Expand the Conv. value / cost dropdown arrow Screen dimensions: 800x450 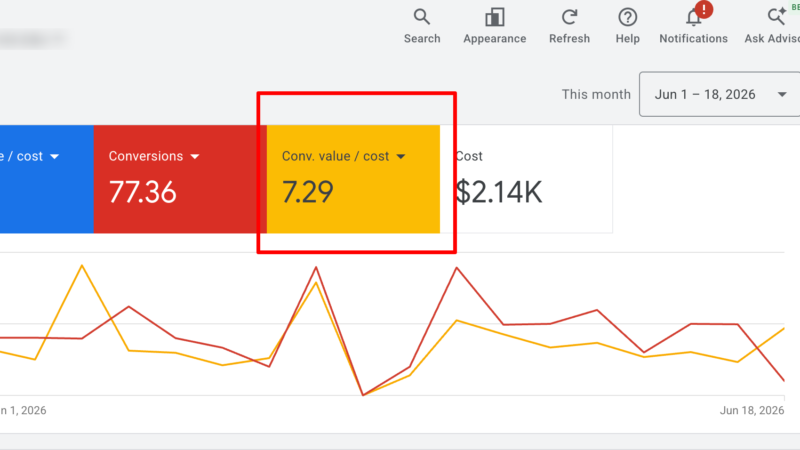point(401,157)
